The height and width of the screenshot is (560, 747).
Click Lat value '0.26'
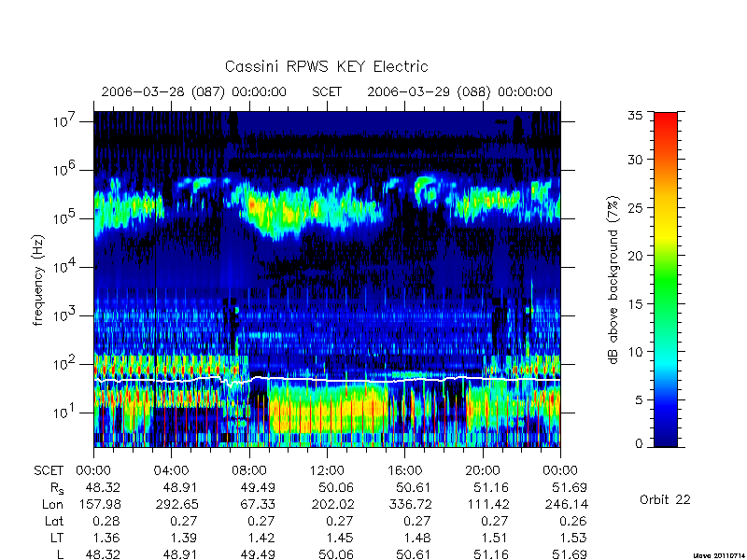pyautogui.click(x=573, y=521)
